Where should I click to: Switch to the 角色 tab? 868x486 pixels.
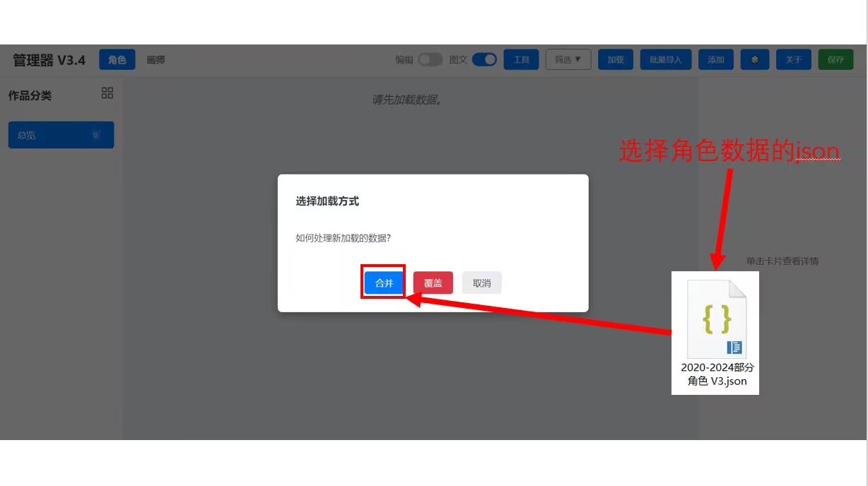click(117, 60)
